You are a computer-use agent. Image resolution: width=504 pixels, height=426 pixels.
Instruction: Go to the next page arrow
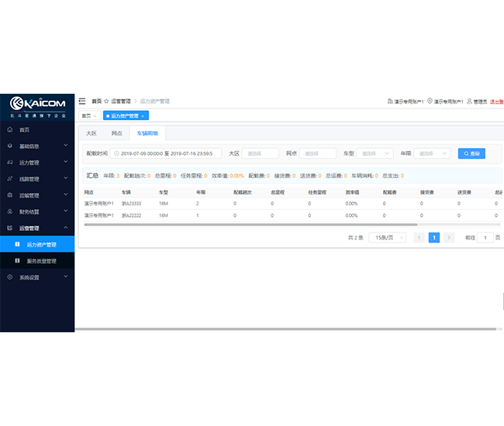[449, 238]
